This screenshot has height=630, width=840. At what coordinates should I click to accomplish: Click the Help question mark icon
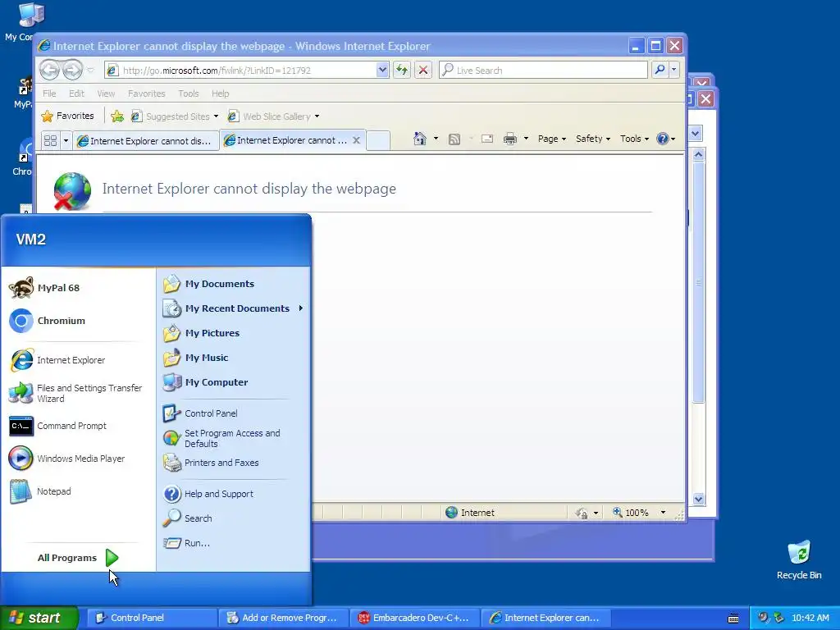pos(663,139)
